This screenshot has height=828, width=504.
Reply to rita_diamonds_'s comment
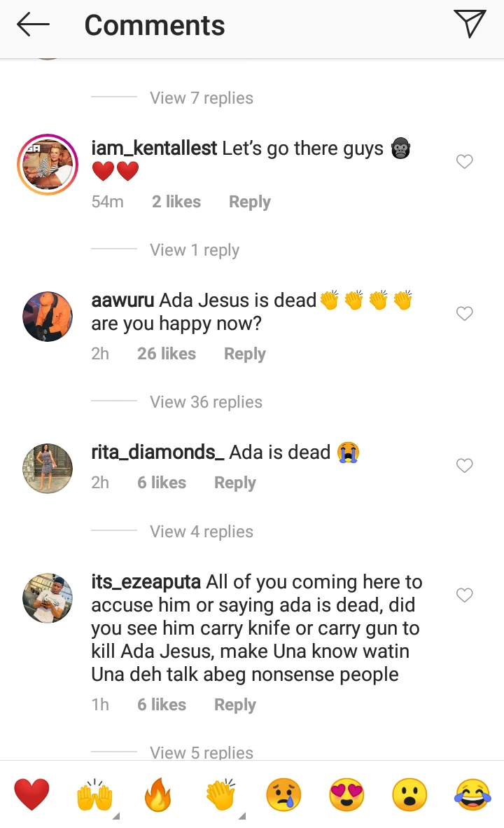click(x=234, y=483)
